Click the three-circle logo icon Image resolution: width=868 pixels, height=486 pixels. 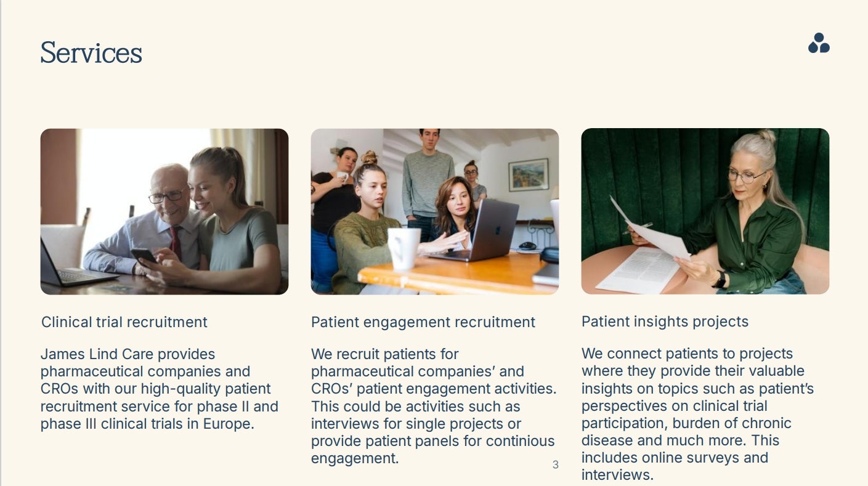pyautogui.click(x=819, y=43)
